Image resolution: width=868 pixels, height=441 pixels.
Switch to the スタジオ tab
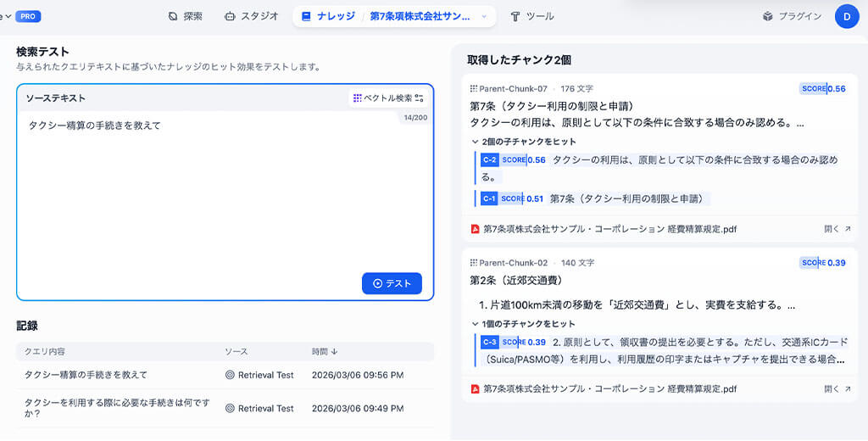251,16
